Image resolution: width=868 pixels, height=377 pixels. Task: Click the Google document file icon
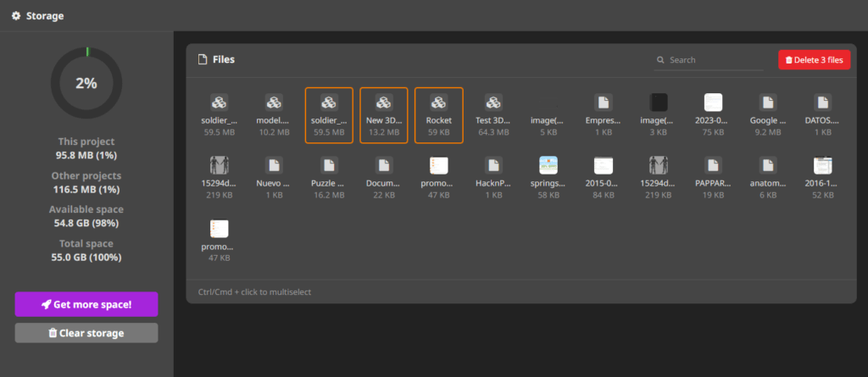tap(768, 103)
